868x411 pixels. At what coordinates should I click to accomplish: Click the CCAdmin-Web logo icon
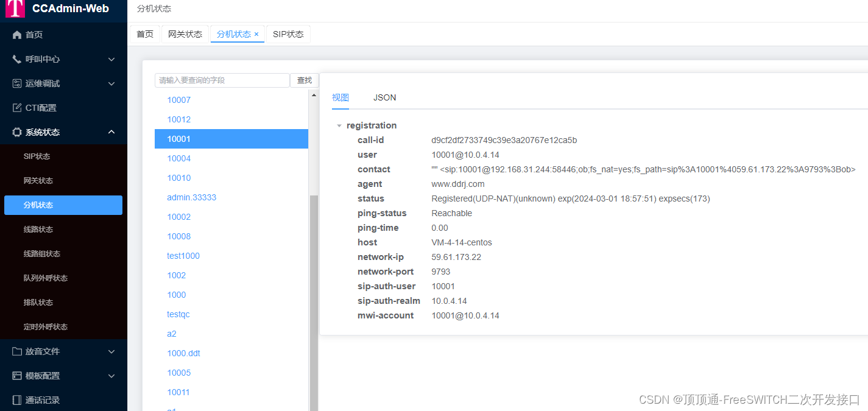pyautogui.click(x=15, y=9)
